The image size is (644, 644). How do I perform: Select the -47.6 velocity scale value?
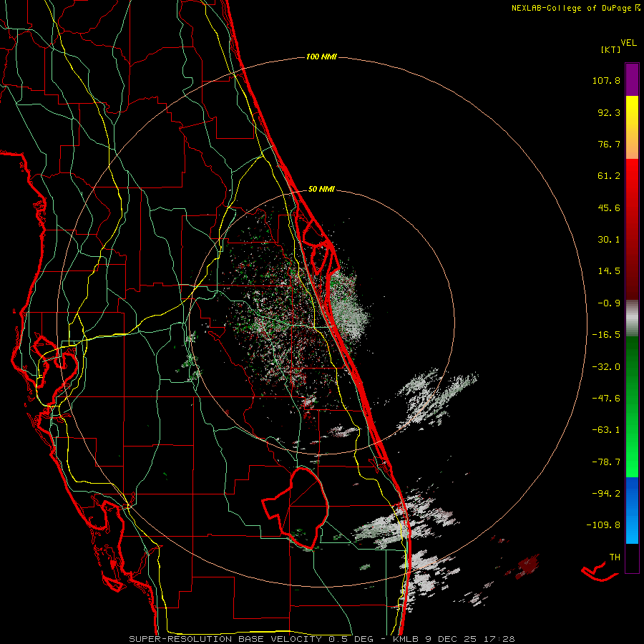(x=606, y=399)
